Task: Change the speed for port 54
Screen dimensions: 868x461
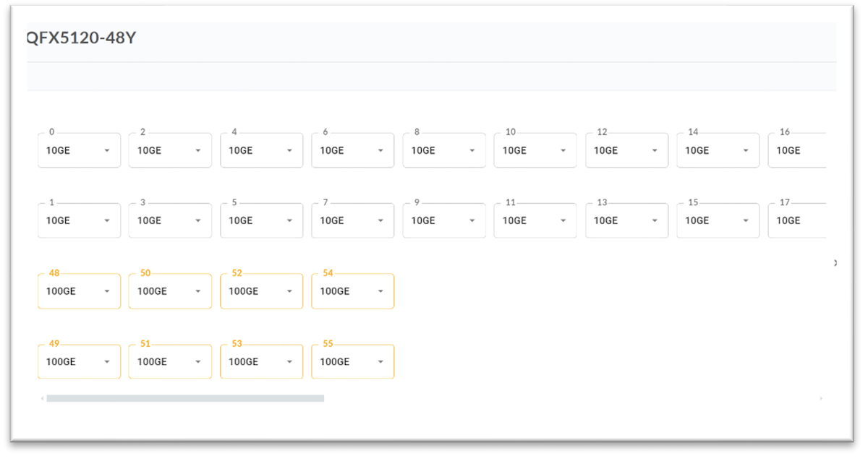Action: (353, 291)
